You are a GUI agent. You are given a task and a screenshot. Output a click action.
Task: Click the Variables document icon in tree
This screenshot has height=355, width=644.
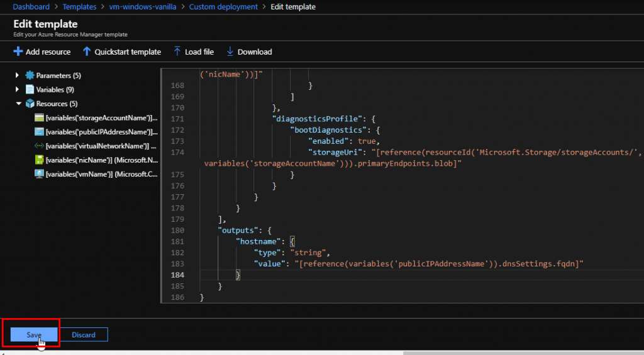tap(30, 89)
